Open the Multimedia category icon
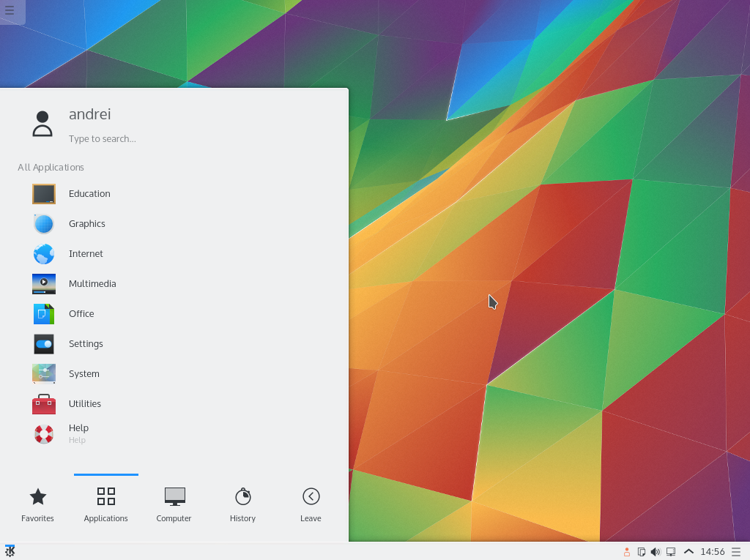750x560 pixels. tap(43, 283)
